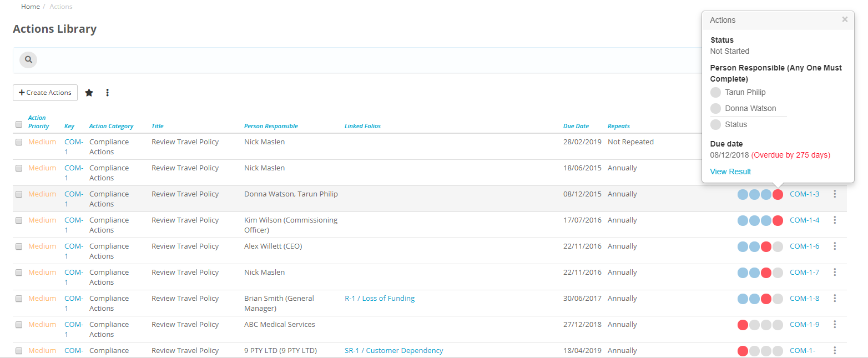The width and height of the screenshot is (868, 358).
Task: Sort by Person Responsible column
Action: pos(271,126)
